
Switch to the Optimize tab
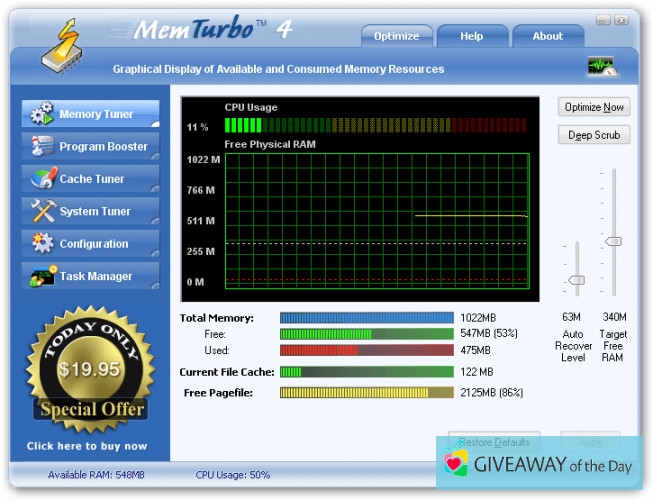[x=397, y=36]
